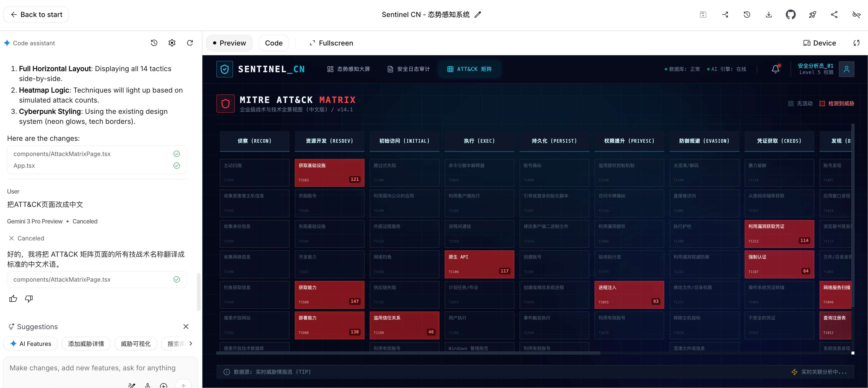Close the Suggestions panel
Viewport: 868px width, 388px height.
[186, 326]
